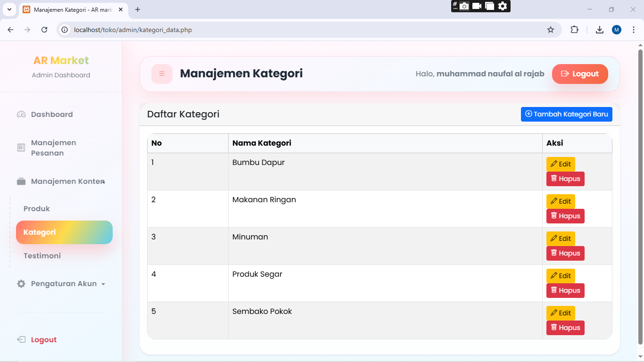The image size is (644, 362).
Task: Select the Produk submenu item
Action: [x=37, y=209]
